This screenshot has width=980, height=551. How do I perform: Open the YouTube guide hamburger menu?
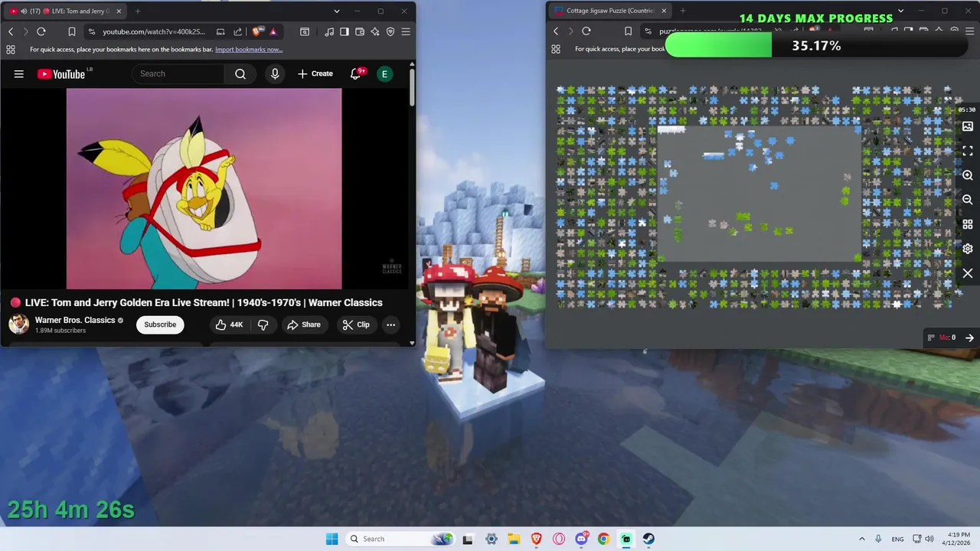point(19,74)
